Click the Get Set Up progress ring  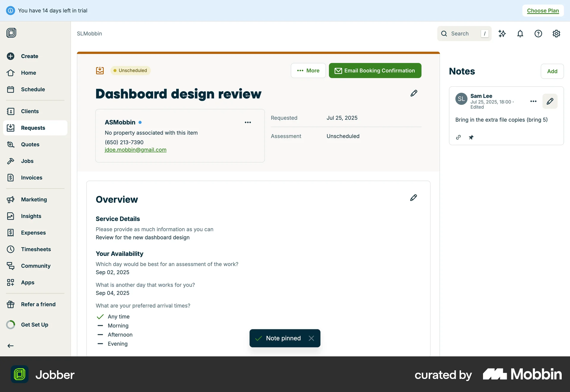(x=11, y=325)
